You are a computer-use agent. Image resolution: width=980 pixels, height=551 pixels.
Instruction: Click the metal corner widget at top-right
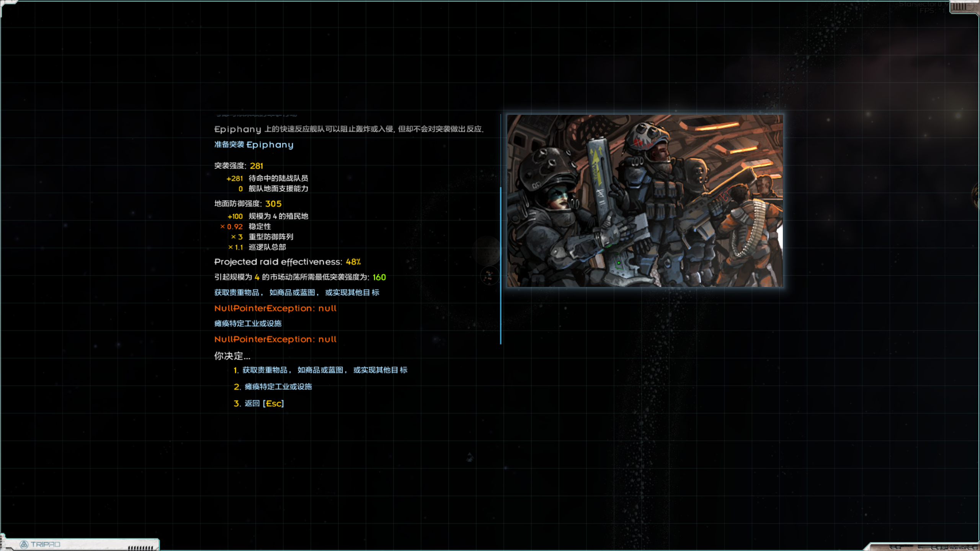click(x=964, y=7)
